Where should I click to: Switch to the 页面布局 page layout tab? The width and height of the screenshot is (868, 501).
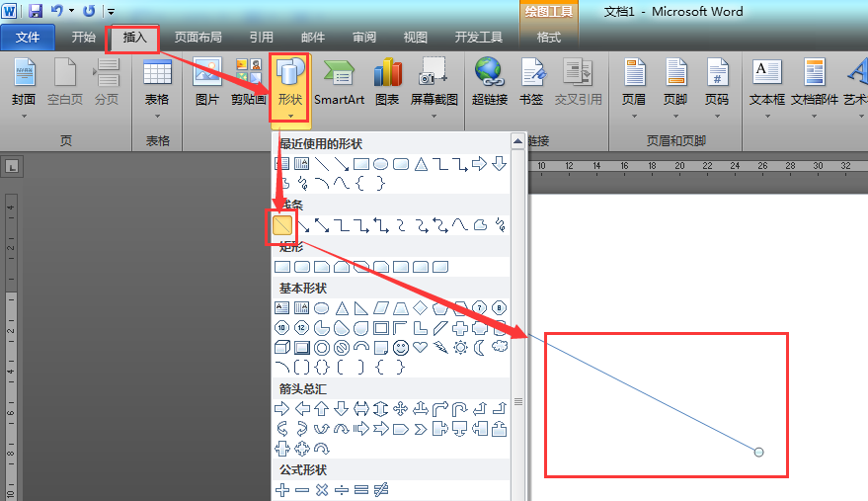pos(198,38)
